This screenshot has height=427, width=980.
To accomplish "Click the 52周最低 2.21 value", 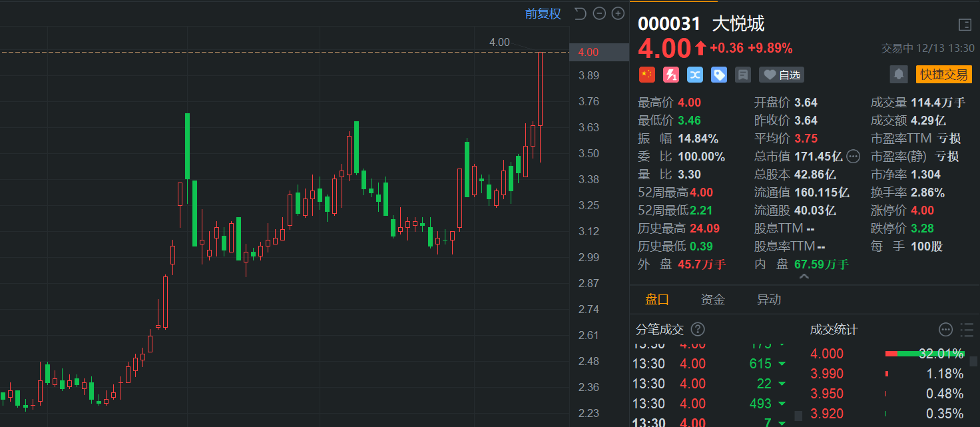I will tap(701, 211).
